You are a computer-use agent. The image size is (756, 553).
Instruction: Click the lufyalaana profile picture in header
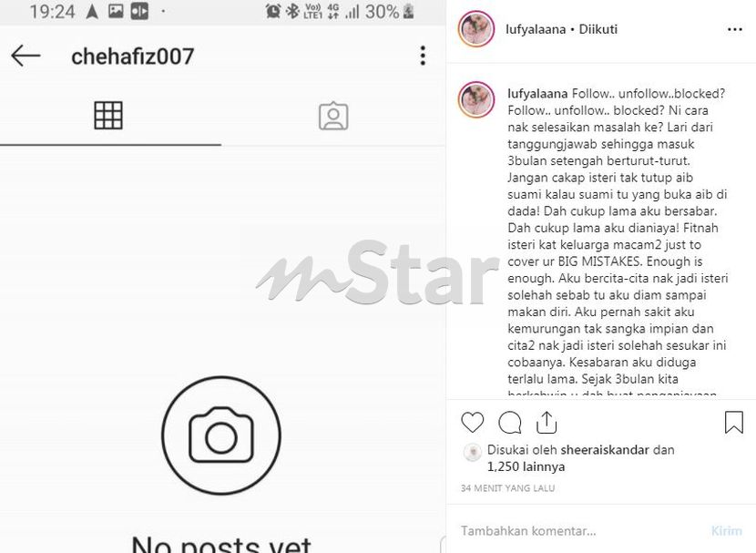tap(476, 29)
